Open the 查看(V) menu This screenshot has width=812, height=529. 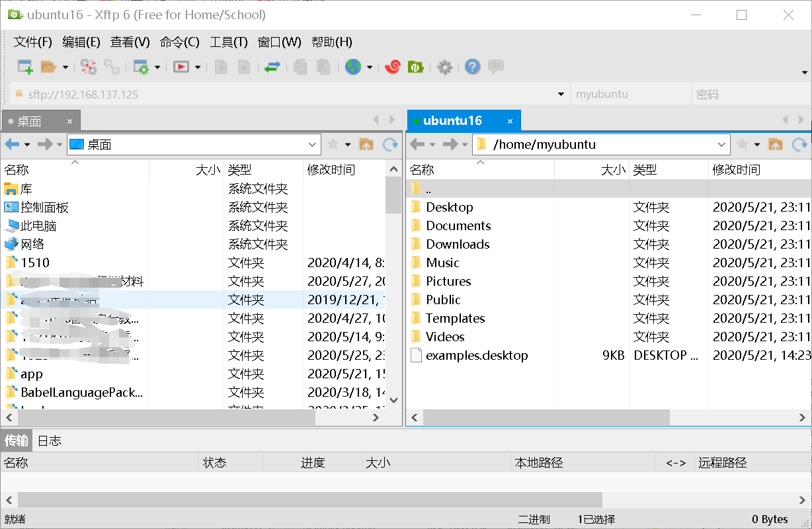pos(130,42)
